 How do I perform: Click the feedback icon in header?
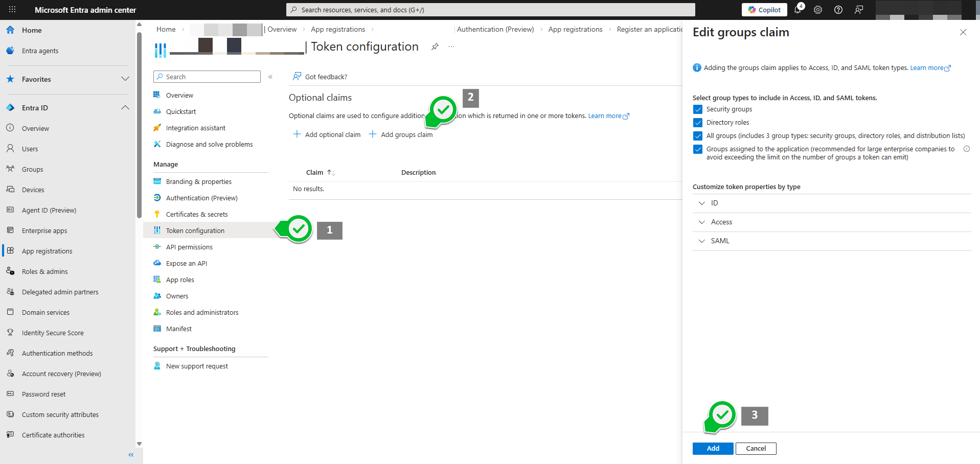pos(859,10)
